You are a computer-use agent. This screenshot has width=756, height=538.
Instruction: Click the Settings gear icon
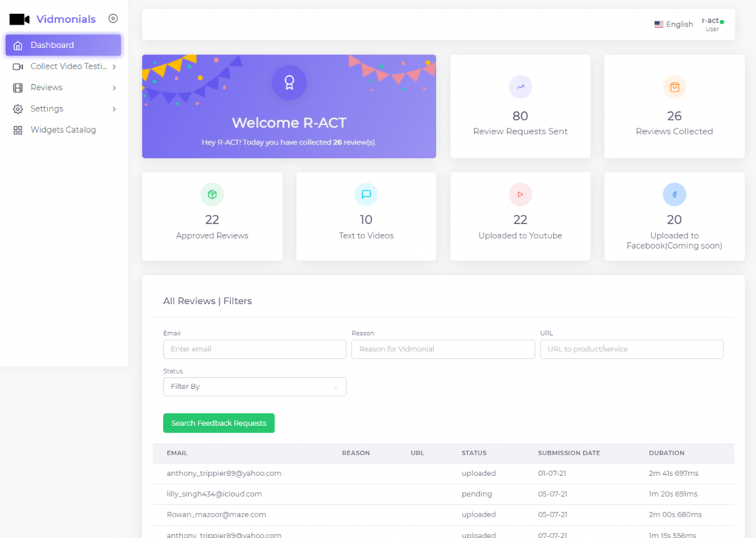pos(18,109)
